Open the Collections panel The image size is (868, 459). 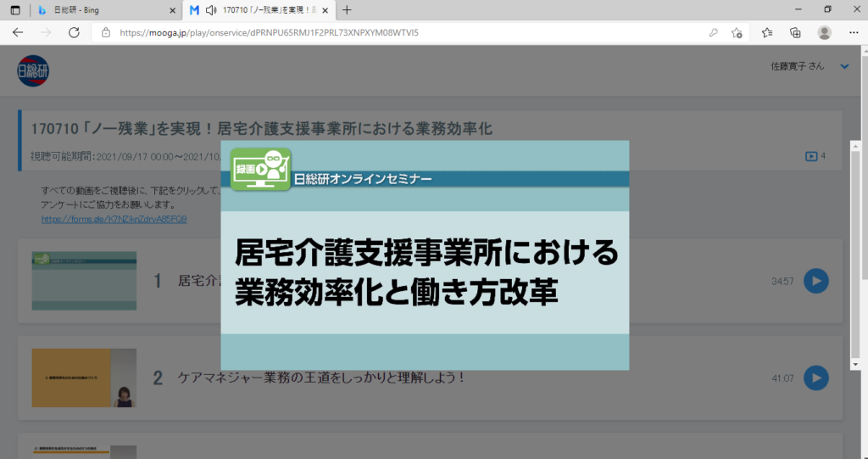pyautogui.click(x=795, y=32)
